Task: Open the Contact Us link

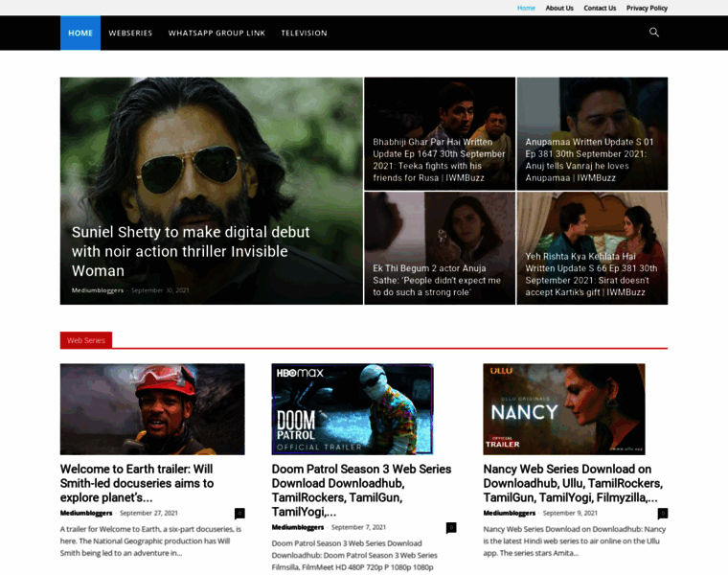Action: [600, 8]
